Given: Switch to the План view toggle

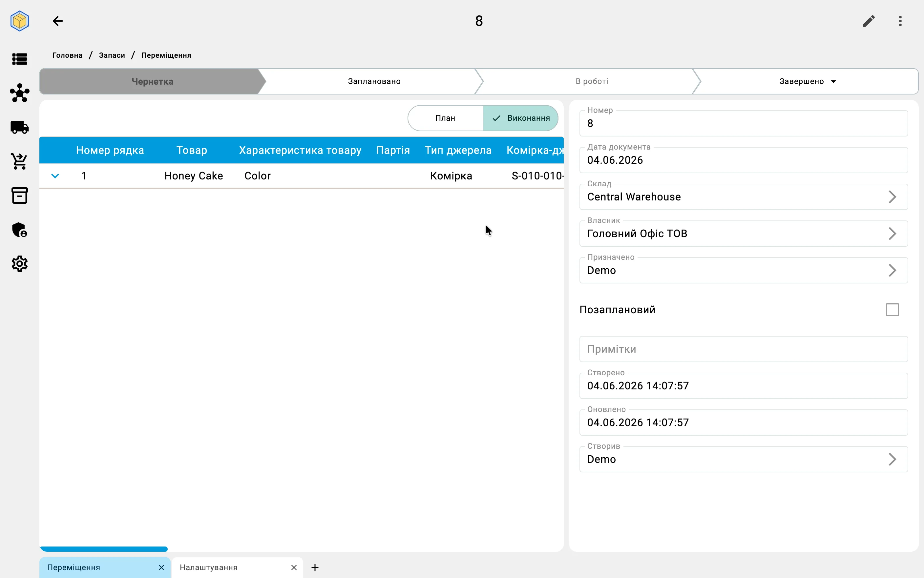Looking at the screenshot, I should [445, 118].
